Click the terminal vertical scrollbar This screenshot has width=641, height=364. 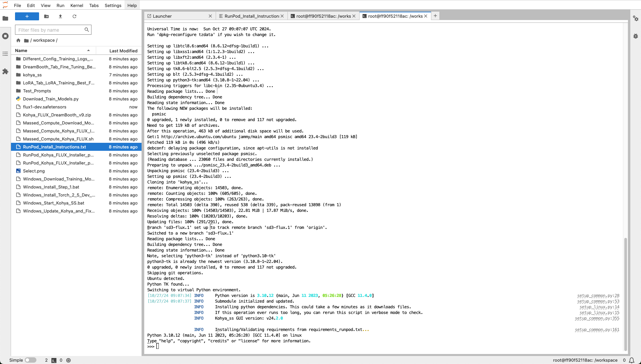click(x=625, y=294)
